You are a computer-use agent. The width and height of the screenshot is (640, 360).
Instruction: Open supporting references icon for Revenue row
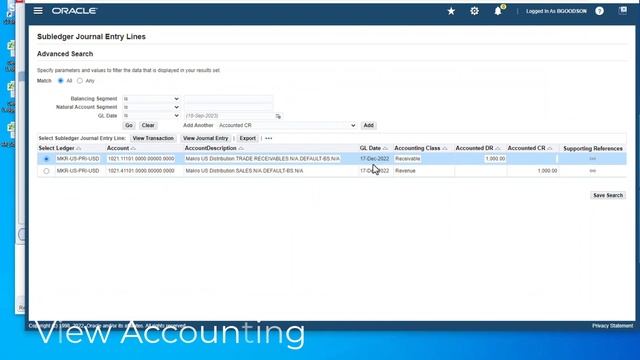(x=593, y=171)
